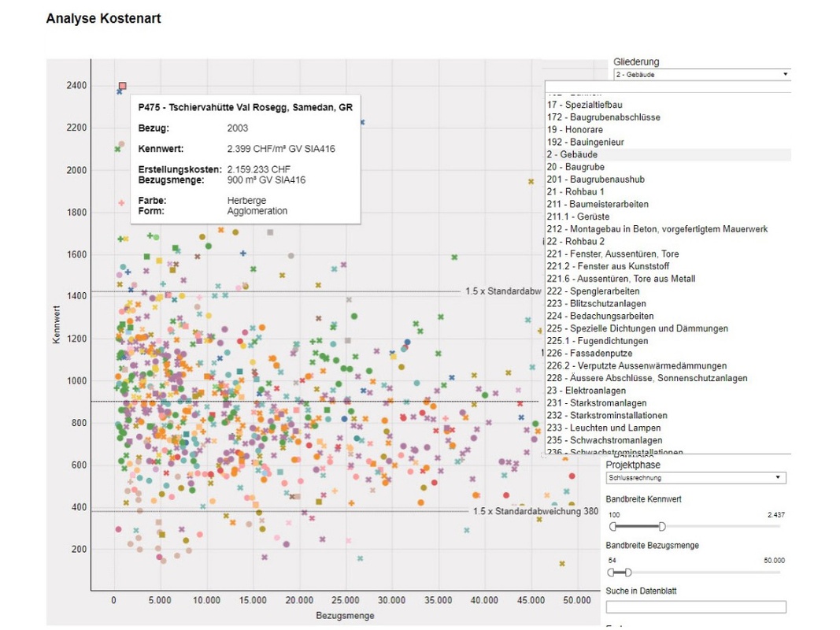Select '223 - Blitzschutzanlagen' entry
The image size is (840, 630).
[x=668, y=303]
